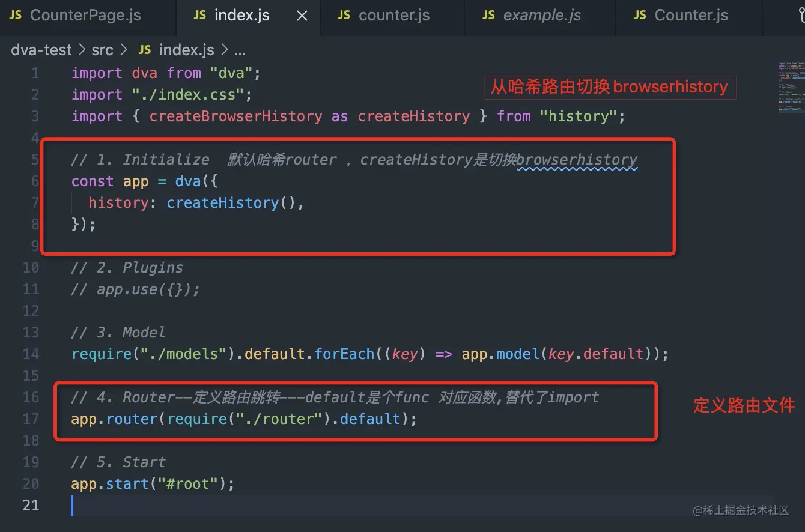Click line number 1 in gutter
This screenshot has height=532, width=805.
35,73
